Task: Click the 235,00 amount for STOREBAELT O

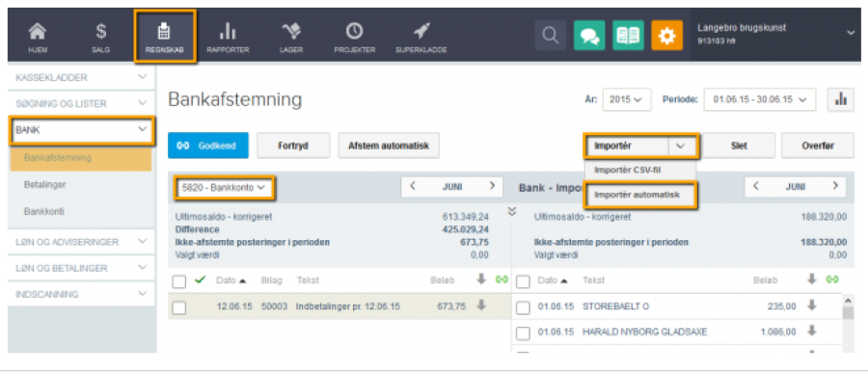Action: point(782,306)
